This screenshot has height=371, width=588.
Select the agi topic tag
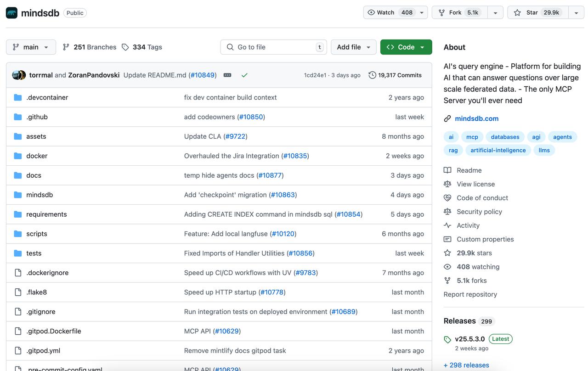pyautogui.click(x=536, y=137)
